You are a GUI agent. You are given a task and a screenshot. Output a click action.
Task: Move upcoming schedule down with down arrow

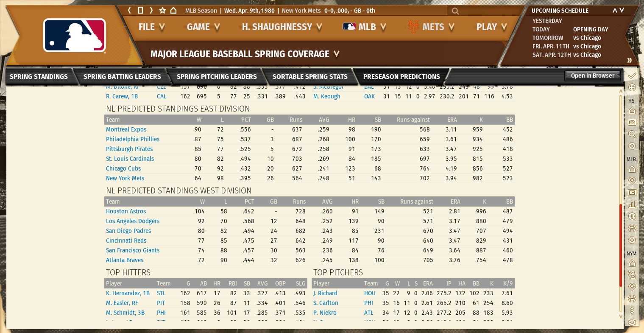coord(622,10)
